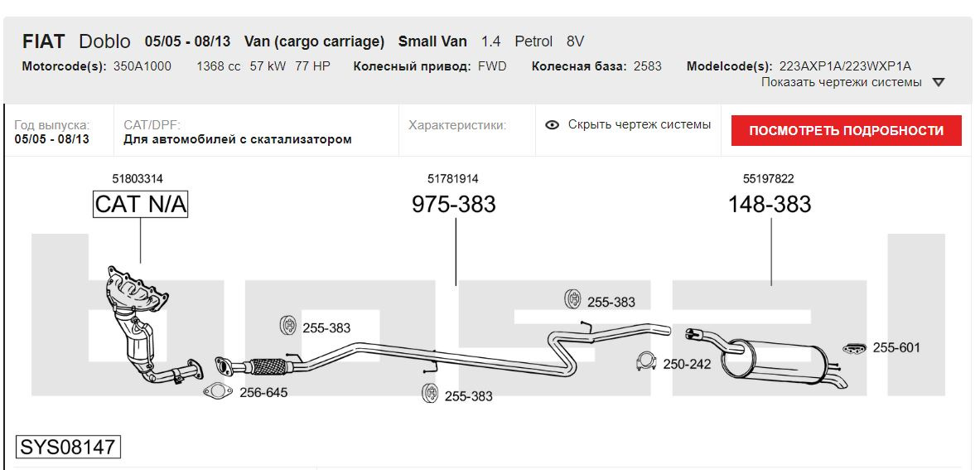
Task: Toggle the eye icon to hide system drawing
Action: pyautogui.click(x=553, y=125)
